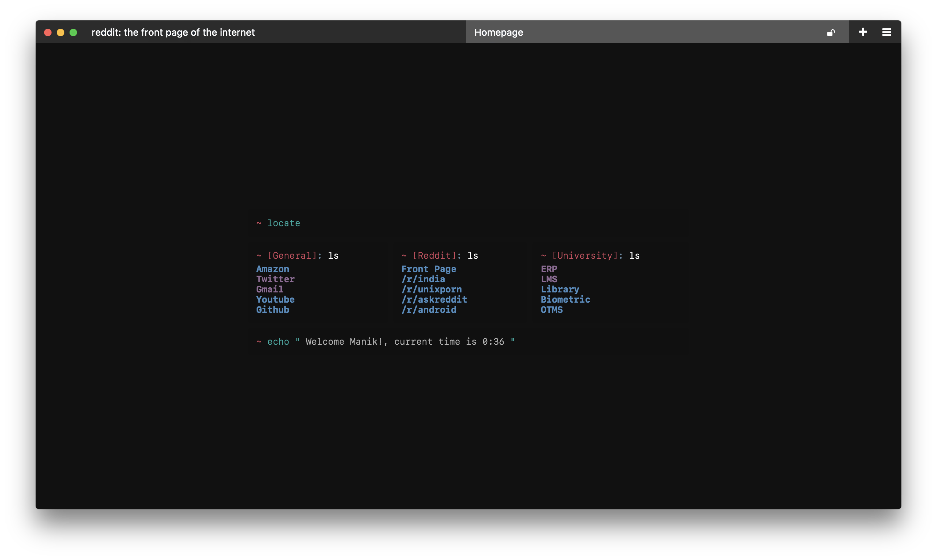Open the Library link in University section
937x560 pixels.
(560, 289)
